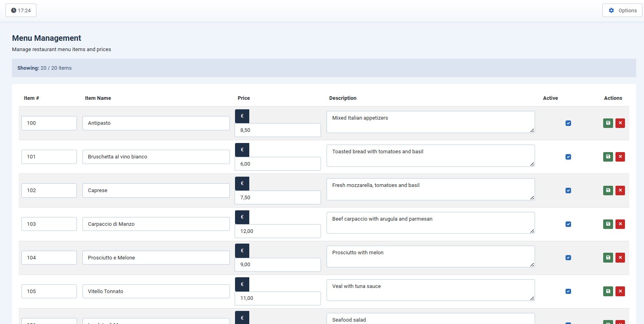Screen dimensions: 644x324
Task: Save the Vitello Tonnato row
Action: point(608,292)
